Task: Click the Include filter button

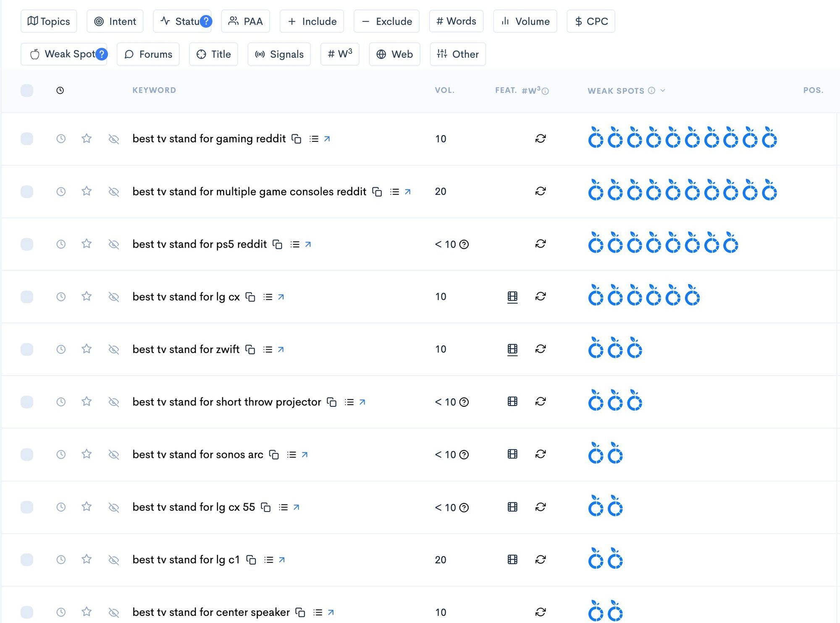Action: 314,21
